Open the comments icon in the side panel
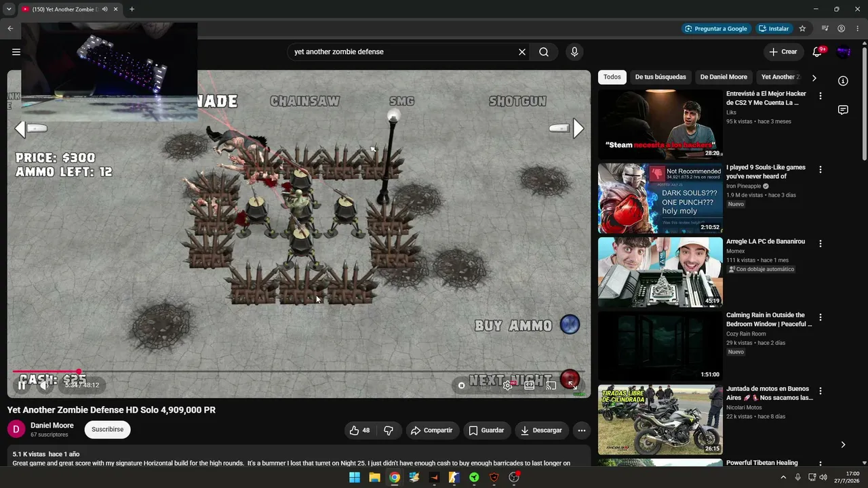The height and width of the screenshot is (488, 868). pos(843,110)
